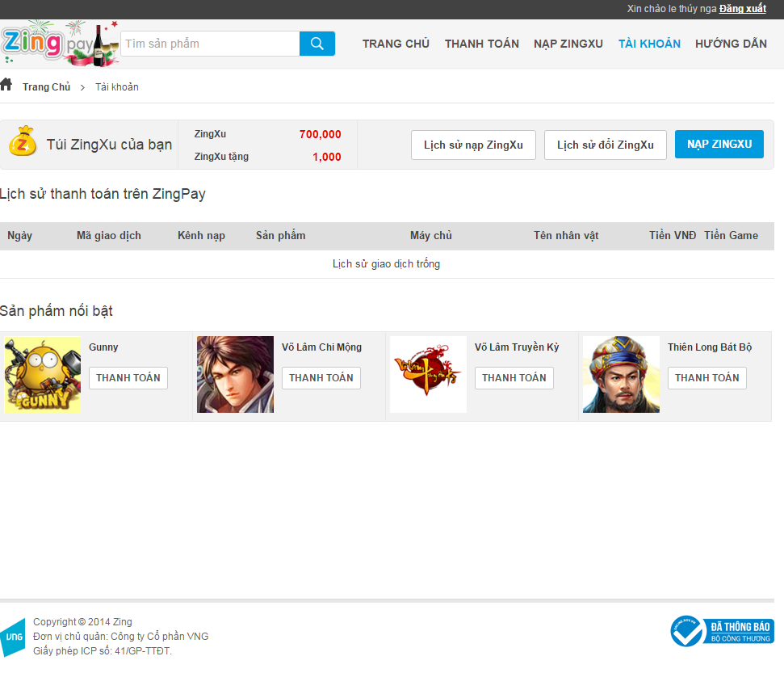Click THANH TOÁN for Võ Lâm Chi Mộng

coord(321,378)
